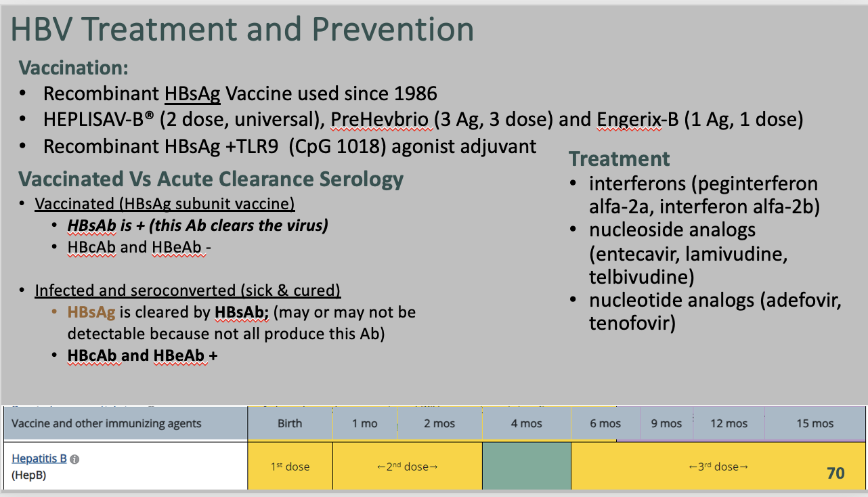Viewport: 868px width, 497px height.
Task: Click the info icon beside Hepatitis B
Action: (74, 459)
